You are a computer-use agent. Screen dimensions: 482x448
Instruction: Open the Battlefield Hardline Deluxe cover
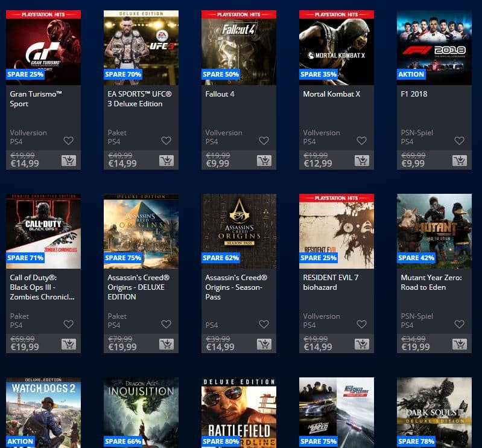[x=239, y=412]
